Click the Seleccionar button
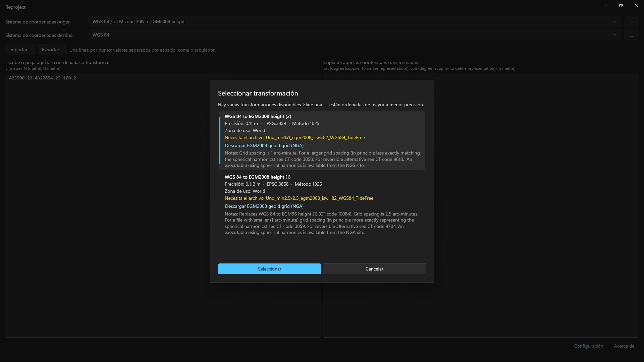Screen dimensions: 644x362 tap(269, 269)
